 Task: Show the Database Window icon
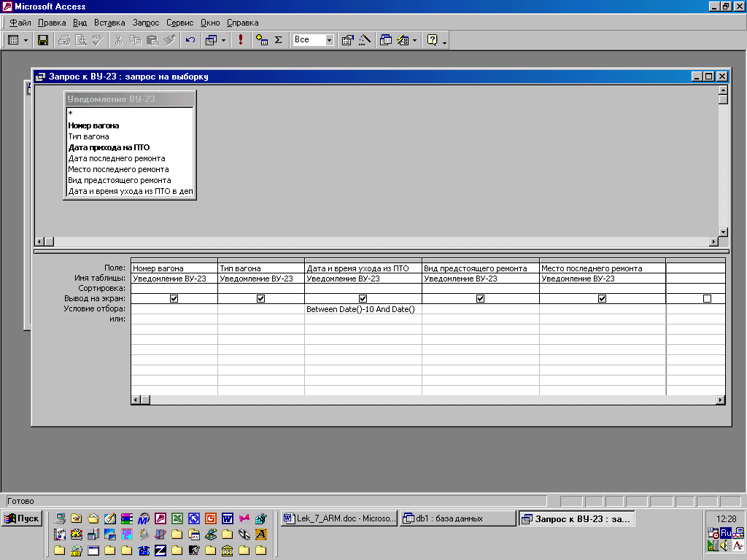click(386, 41)
